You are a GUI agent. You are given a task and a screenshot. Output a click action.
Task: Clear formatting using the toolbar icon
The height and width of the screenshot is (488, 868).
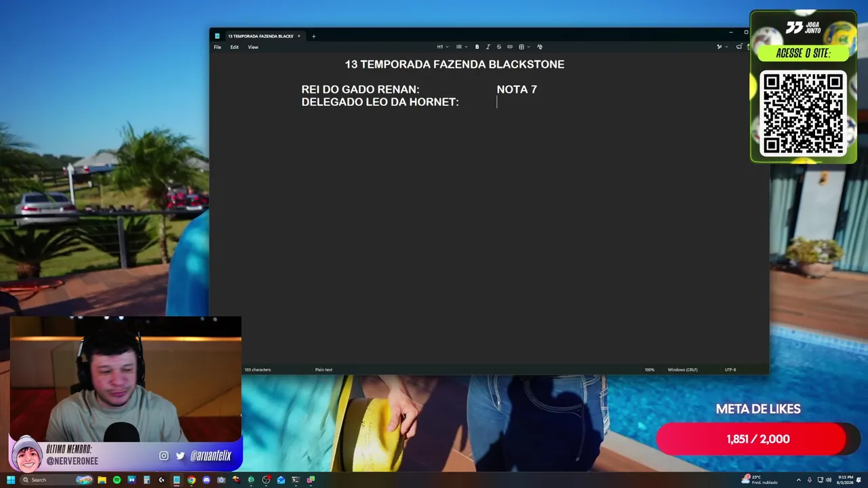pyautogui.click(x=540, y=47)
